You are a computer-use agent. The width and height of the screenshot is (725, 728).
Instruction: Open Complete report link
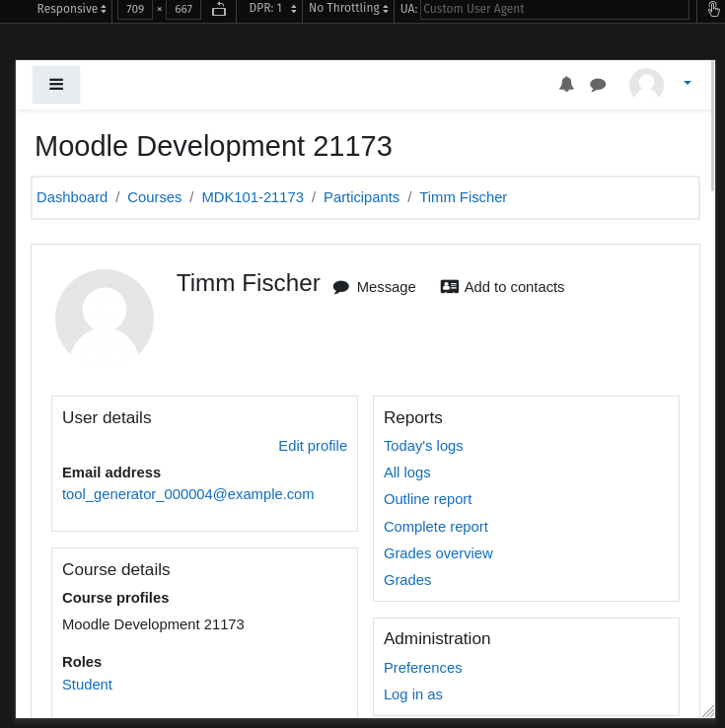tap(436, 527)
